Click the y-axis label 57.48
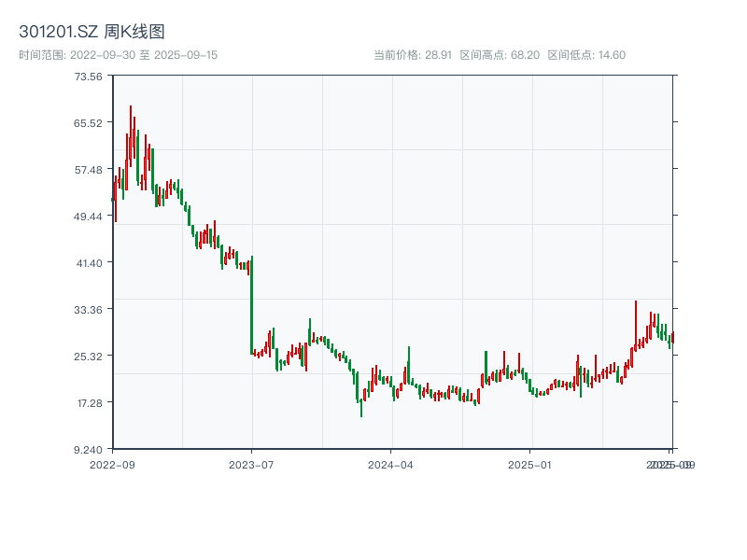The image size is (747, 560). coord(88,170)
